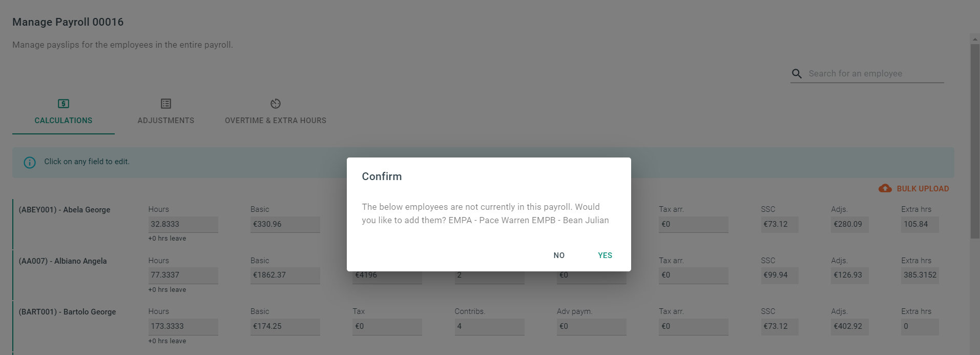Decline adding employees with NO

coord(559,255)
